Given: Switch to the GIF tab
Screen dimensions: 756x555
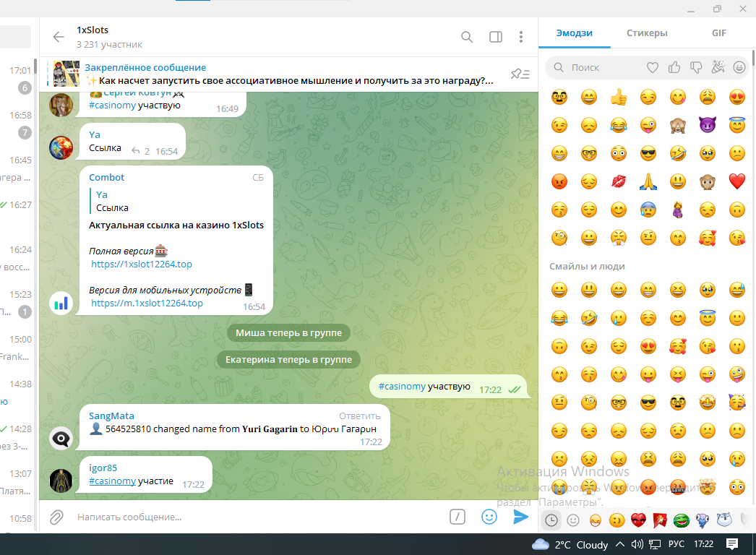Looking at the screenshot, I should click(719, 33).
